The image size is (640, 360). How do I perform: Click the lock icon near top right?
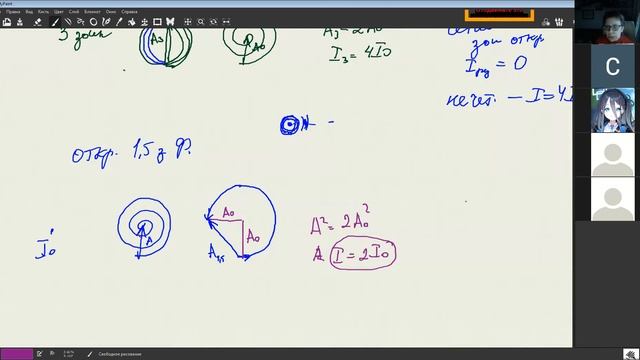coord(546,22)
